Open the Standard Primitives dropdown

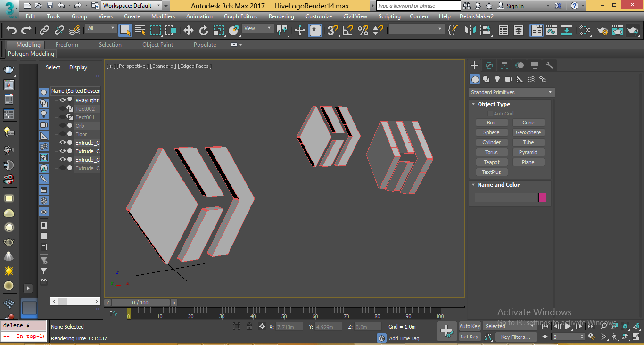click(x=512, y=92)
